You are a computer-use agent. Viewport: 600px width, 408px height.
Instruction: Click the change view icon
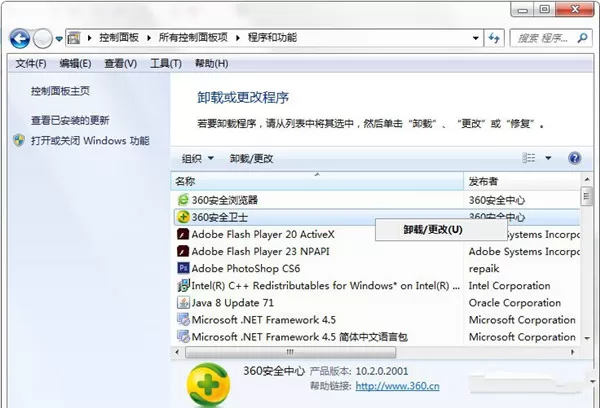tap(529, 158)
